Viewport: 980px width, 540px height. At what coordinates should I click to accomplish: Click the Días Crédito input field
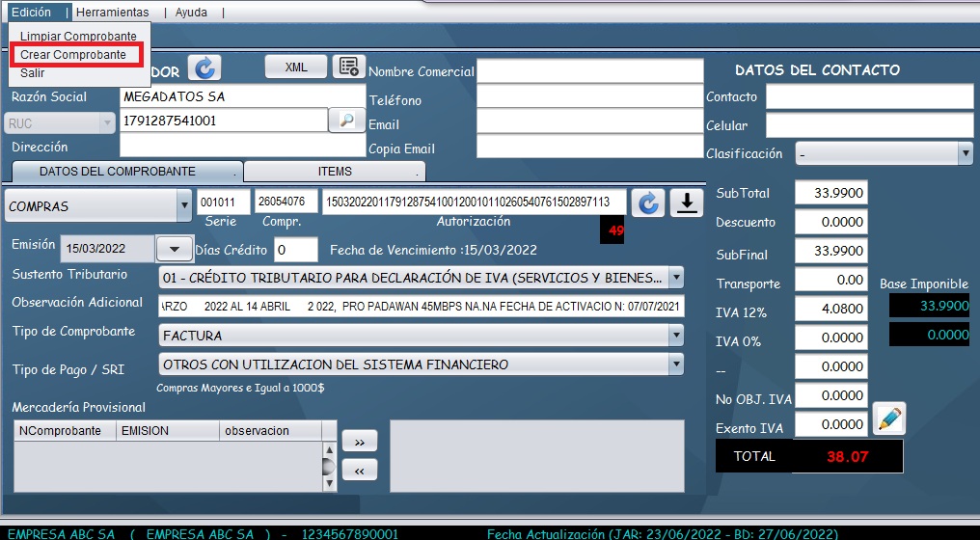[295, 250]
